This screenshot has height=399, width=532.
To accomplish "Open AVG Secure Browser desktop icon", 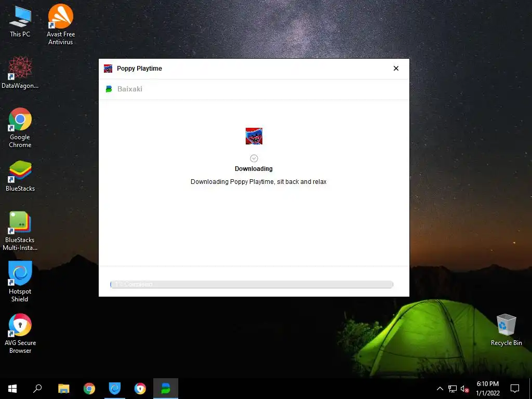I will pyautogui.click(x=20, y=334).
